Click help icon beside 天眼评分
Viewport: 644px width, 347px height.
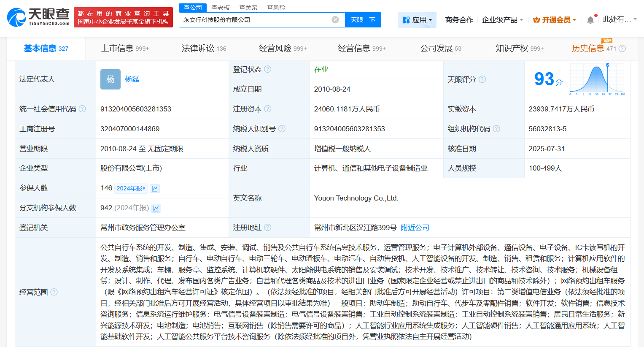pyautogui.click(x=482, y=79)
